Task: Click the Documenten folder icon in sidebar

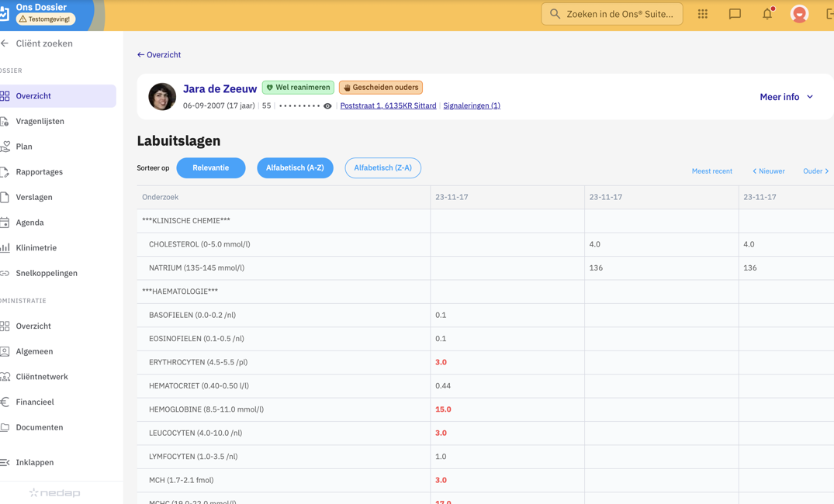Action: pyautogui.click(x=5, y=427)
